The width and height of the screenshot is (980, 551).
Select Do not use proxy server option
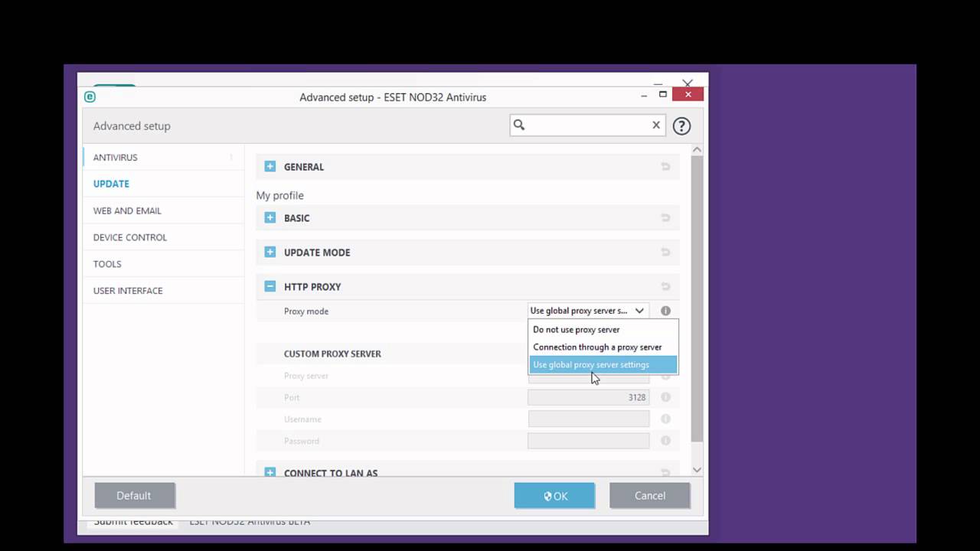(x=603, y=330)
